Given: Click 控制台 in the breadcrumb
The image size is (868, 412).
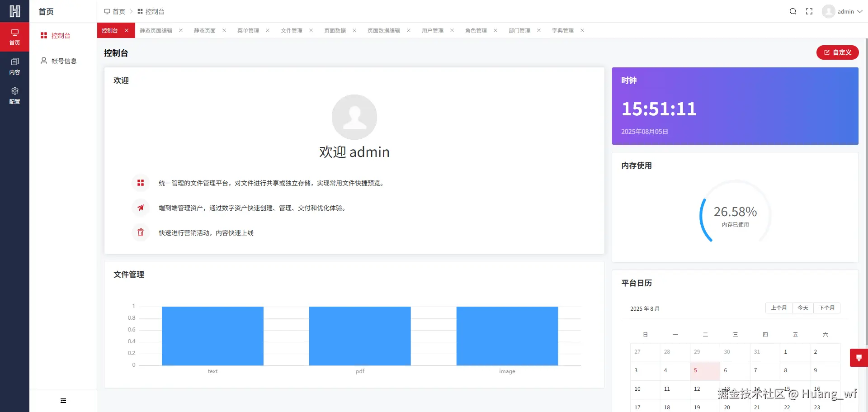Looking at the screenshot, I should pyautogui.click(x=151, y=11).
